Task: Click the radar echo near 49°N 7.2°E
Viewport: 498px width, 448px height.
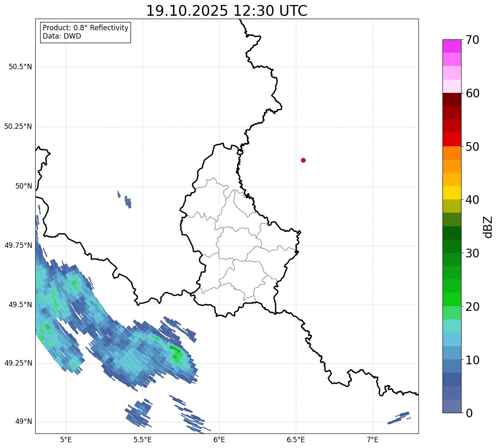Action: click(399, 417)
